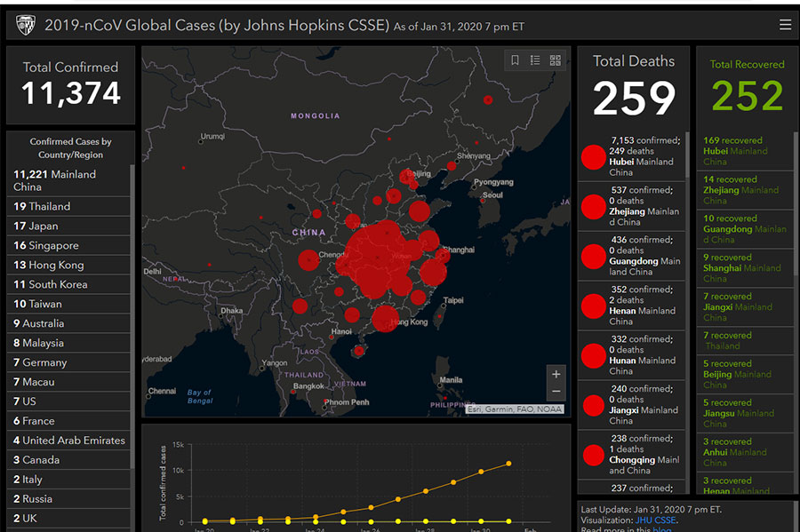
Task: Select 5 recovered Beijing entry
Action: coord(745,374)
